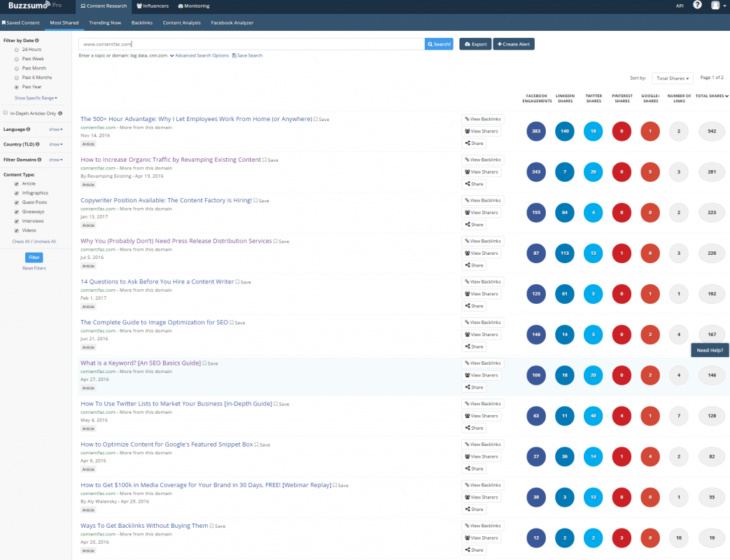
Task: Save the 'What is a Keyword?' article
Action: (211, 363)
